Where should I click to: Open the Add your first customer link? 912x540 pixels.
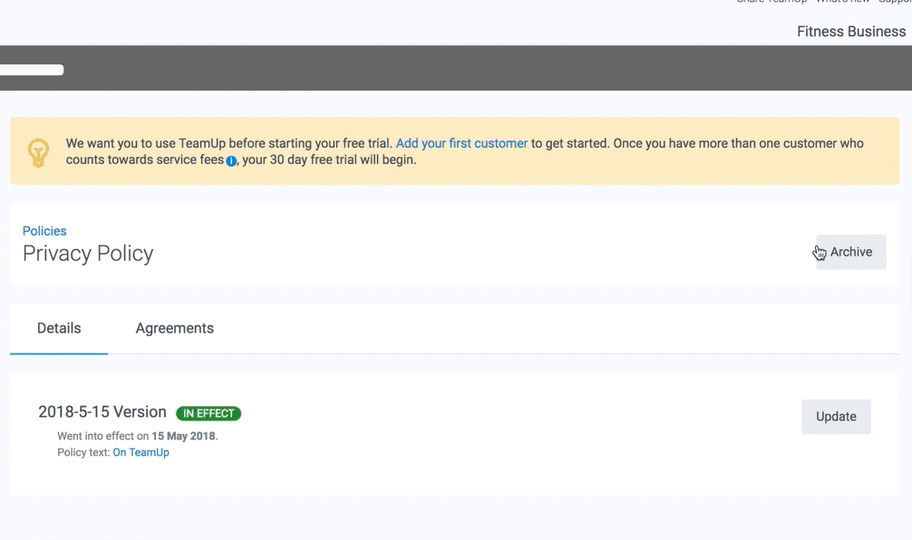(461, 143)
